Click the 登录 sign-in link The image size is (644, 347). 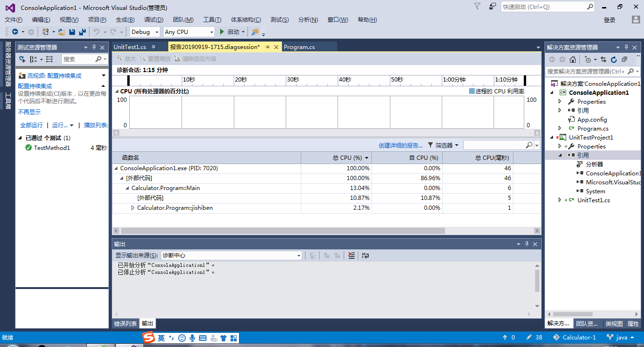(x=610, y=20)
